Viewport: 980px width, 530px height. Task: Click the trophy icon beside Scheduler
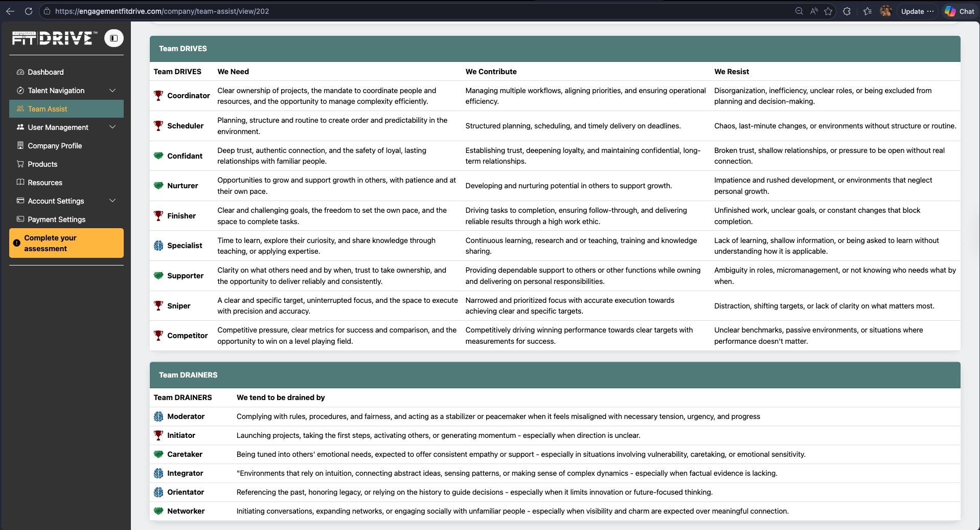click(x=158, y=126)
